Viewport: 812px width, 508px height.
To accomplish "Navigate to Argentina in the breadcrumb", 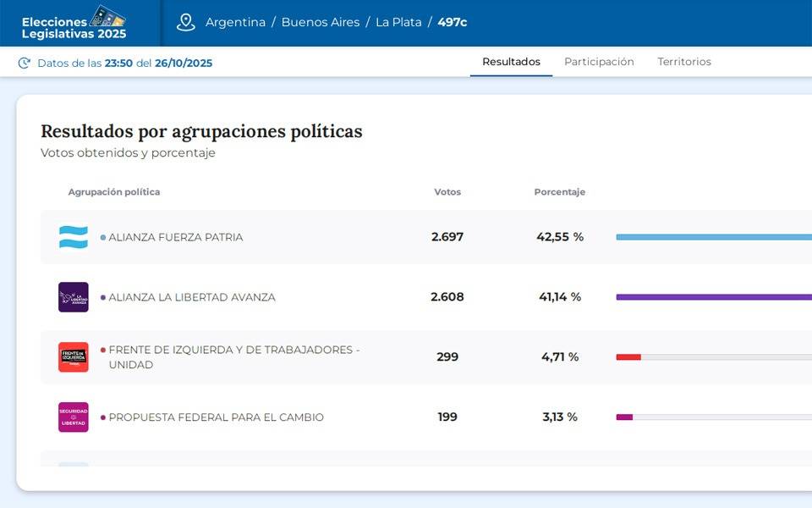I will pos(235,23).
